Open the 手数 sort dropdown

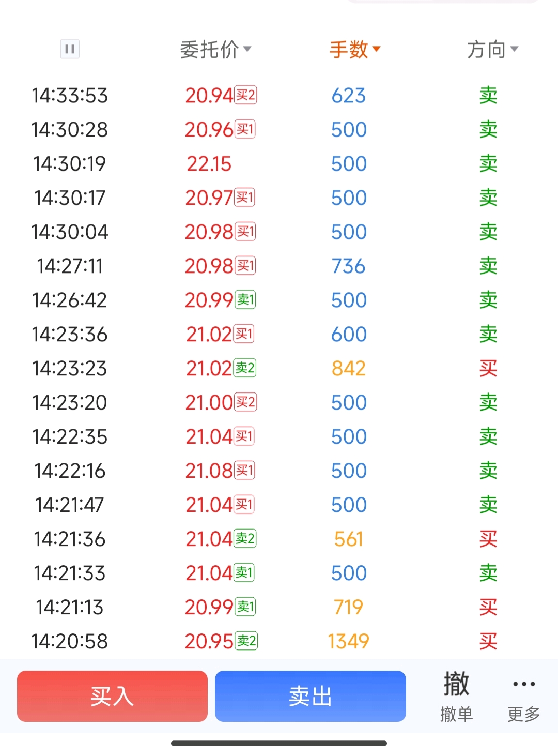pyautogui.click(x=355, y=50)
